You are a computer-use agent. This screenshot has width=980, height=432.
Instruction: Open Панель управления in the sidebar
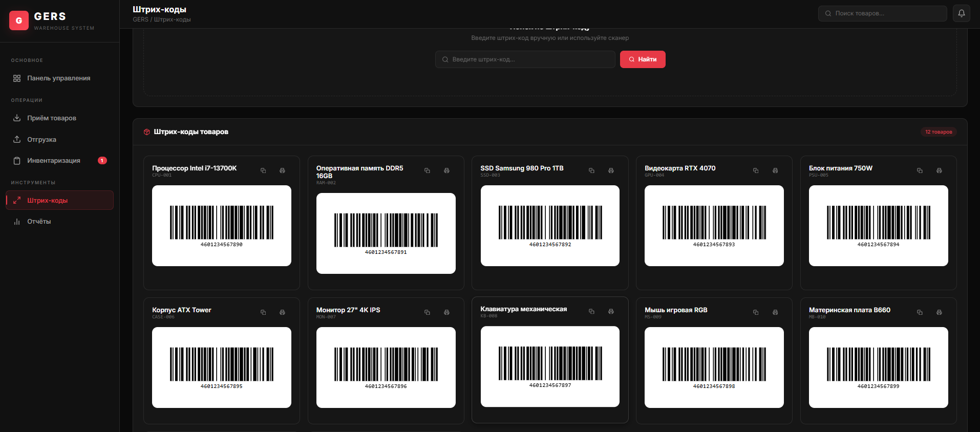(x=58, y=78)
